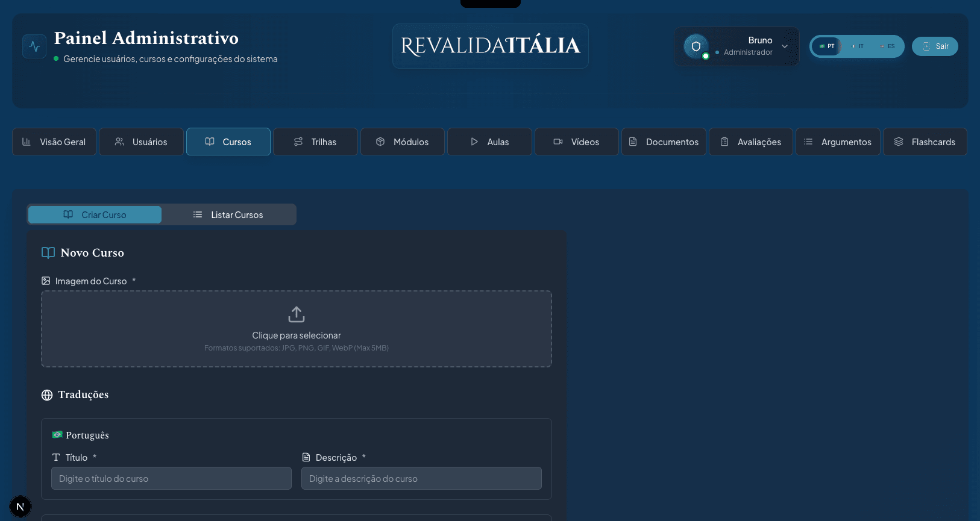
Task: Focus the 'Digite a descrição do curso' field
Action: 421,478
